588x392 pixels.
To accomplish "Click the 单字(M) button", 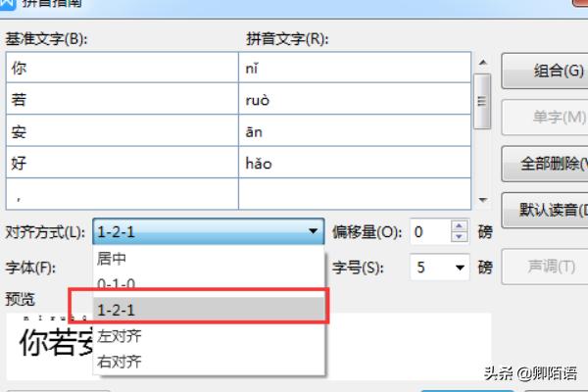I will coord(545,117).
